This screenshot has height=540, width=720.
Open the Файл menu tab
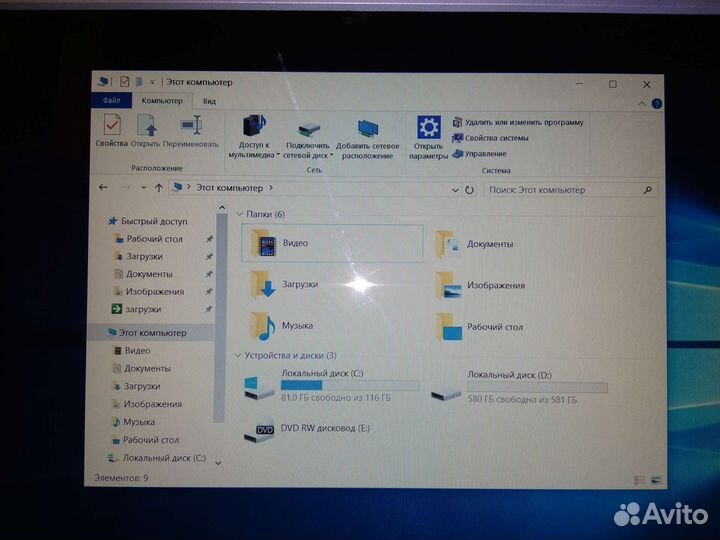click(x=112, y=100)
